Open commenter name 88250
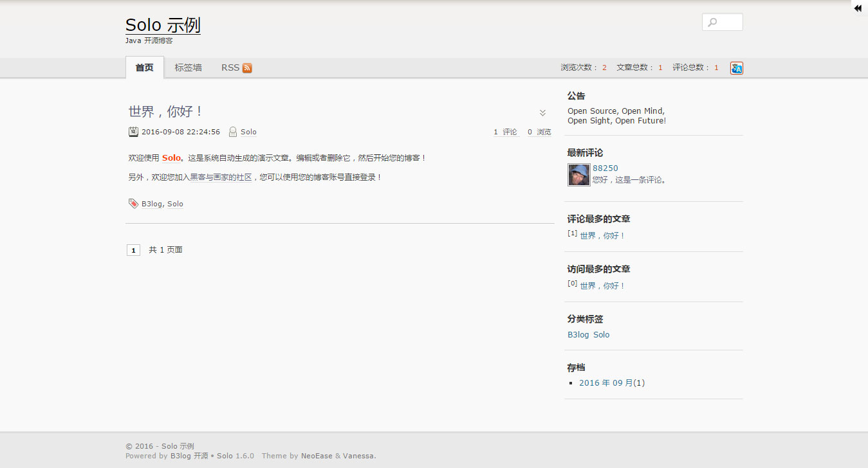 pyautogui.click(x=605, y=168)
